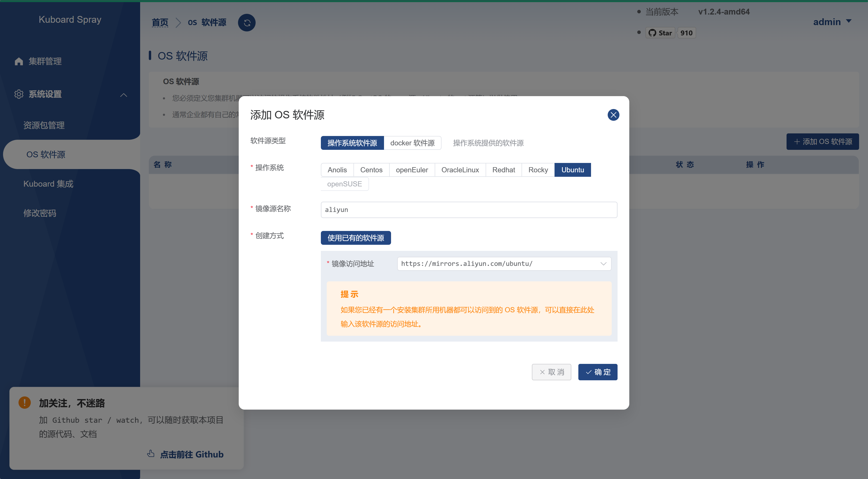The image size is (868, 479).
Task: Click 点击前往 Github link
Action: tap(191, 454)
